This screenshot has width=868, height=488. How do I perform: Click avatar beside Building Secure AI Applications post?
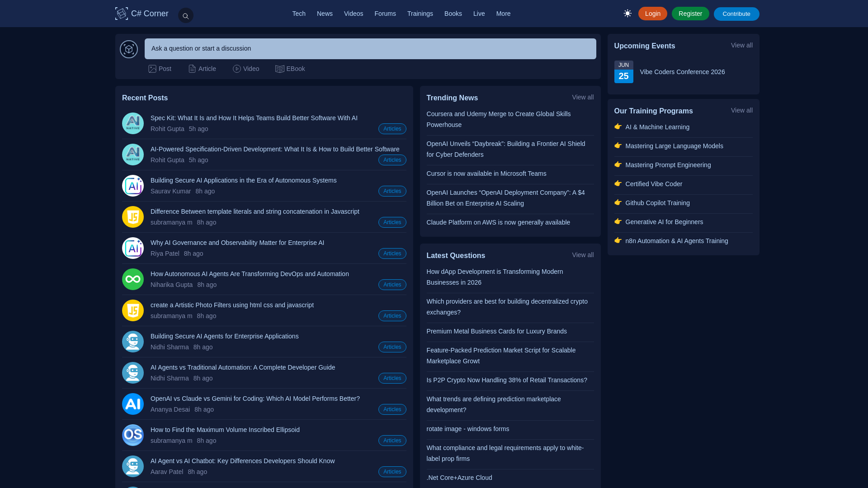coord(133,186)
